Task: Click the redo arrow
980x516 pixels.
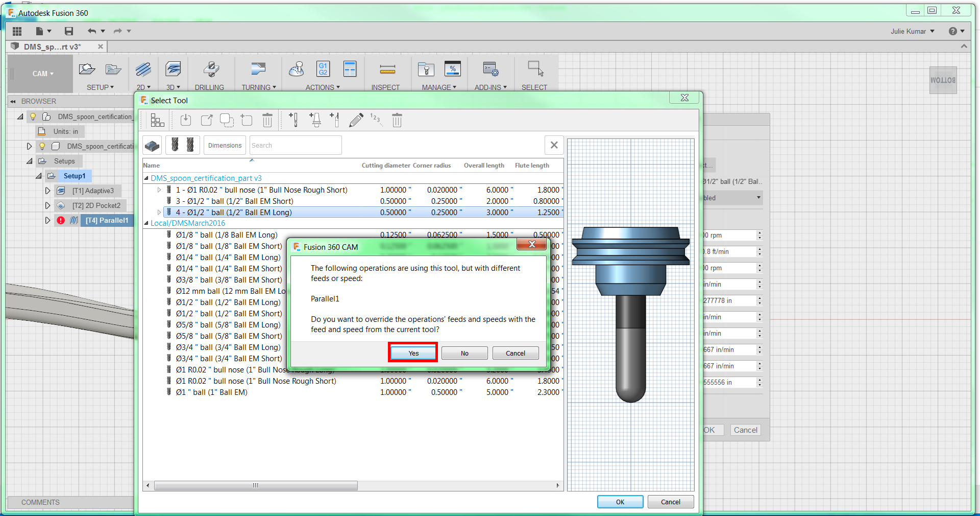Action: point(118,31)
